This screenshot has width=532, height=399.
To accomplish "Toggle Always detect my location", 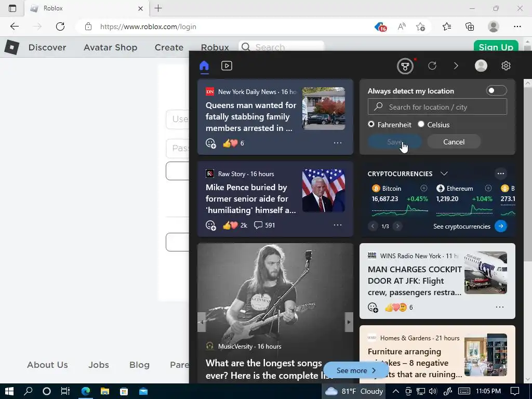I will point(496,90).
